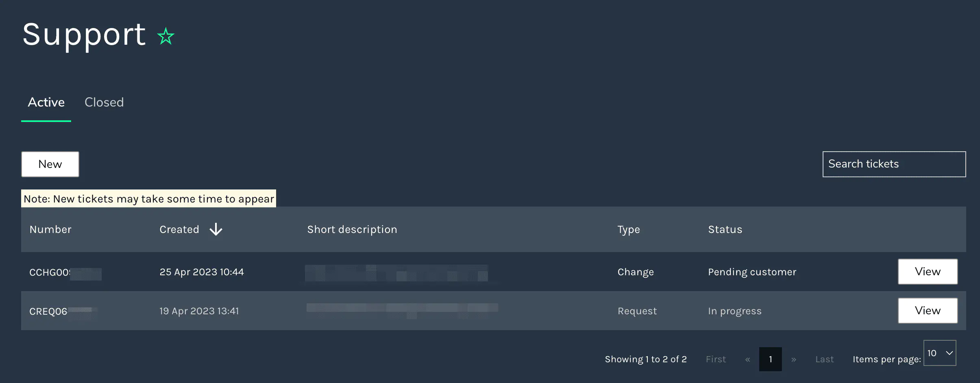Jump to the Last page link
Screen dimensions: 980x383
click(824, 359)
